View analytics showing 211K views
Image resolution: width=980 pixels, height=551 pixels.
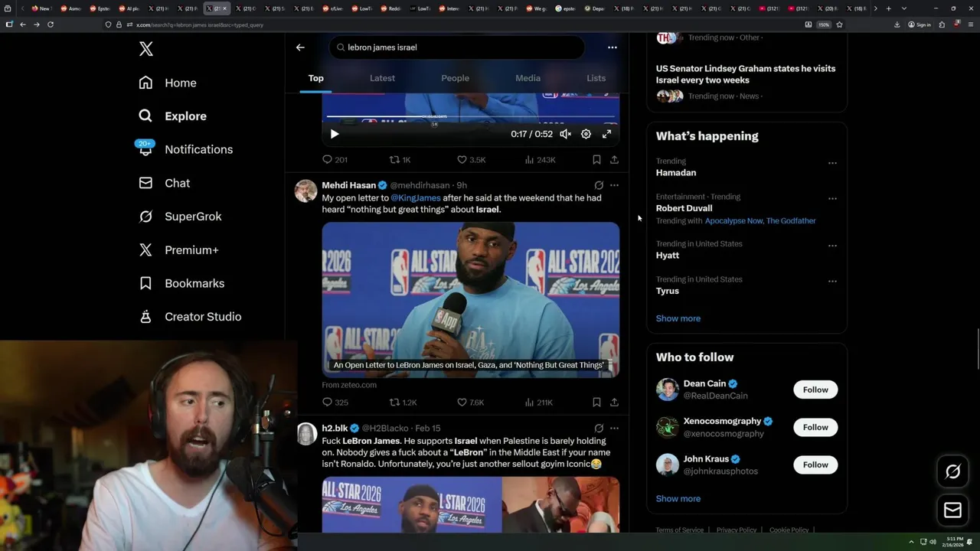click(539, 403)
